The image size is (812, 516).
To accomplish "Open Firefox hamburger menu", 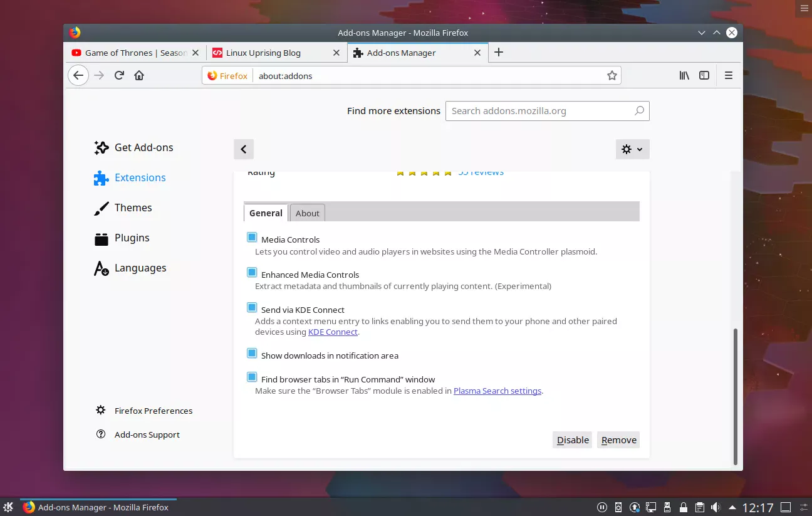I will [728, 75].
